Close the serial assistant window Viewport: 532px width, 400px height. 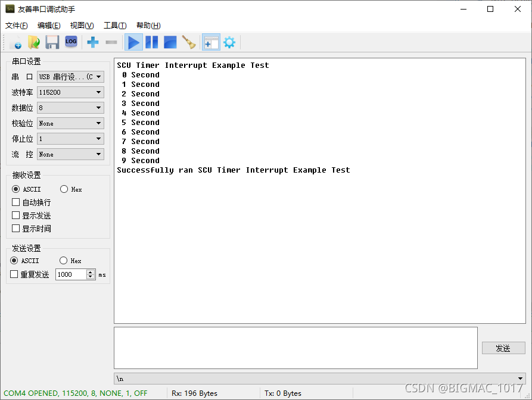click(518, 9)
